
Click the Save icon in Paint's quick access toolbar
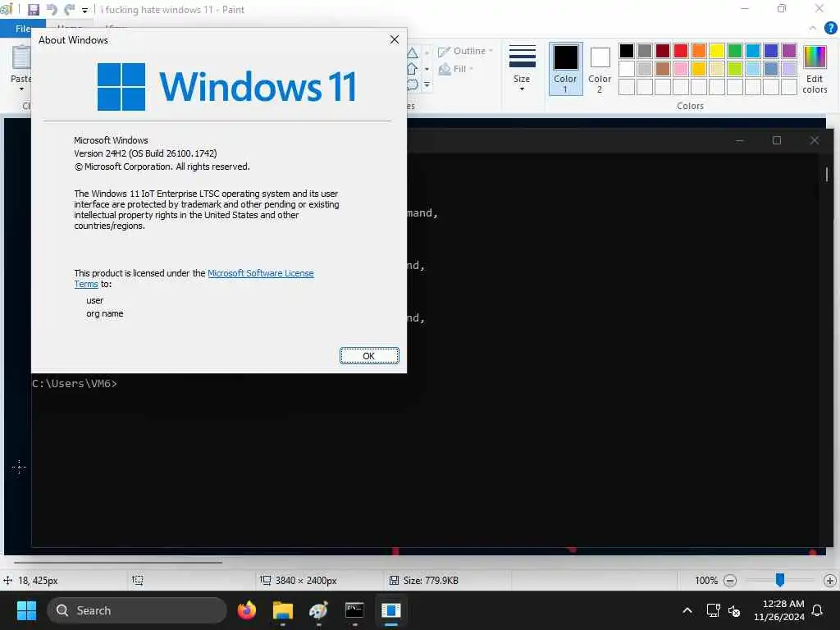coord(33,10)
